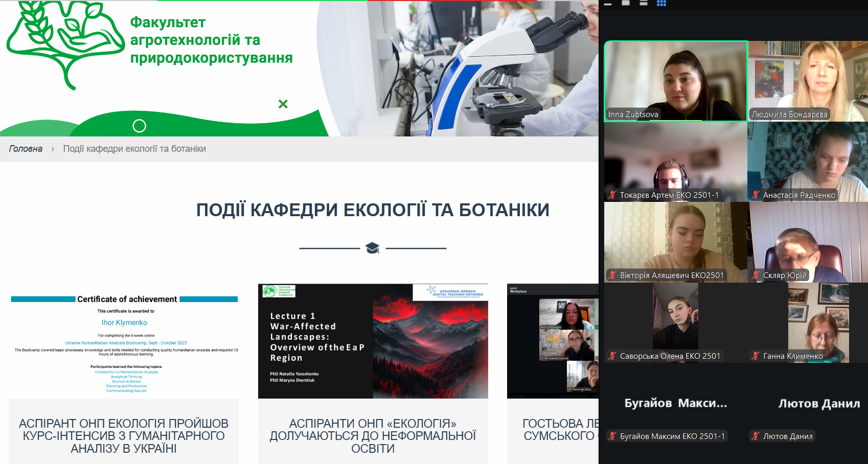
Task: Click the single-tile view icon in Zoom
Action: point(626,3)
